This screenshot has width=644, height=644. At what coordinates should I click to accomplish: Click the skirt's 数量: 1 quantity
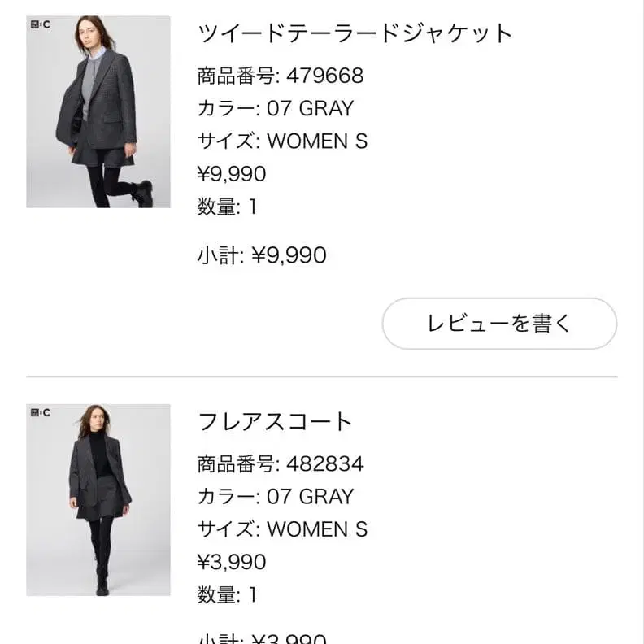pyautogui.click(x=227, y=594)
